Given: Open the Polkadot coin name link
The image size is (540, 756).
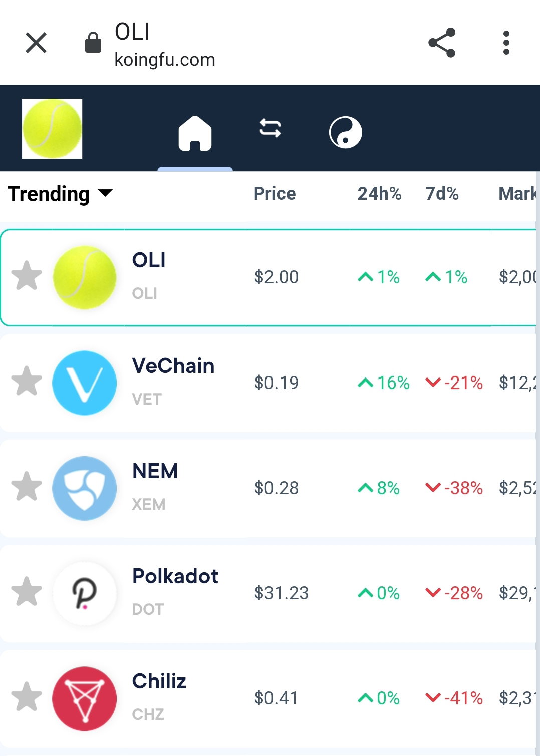Looking at the screenshot, I should click(175, 576).
